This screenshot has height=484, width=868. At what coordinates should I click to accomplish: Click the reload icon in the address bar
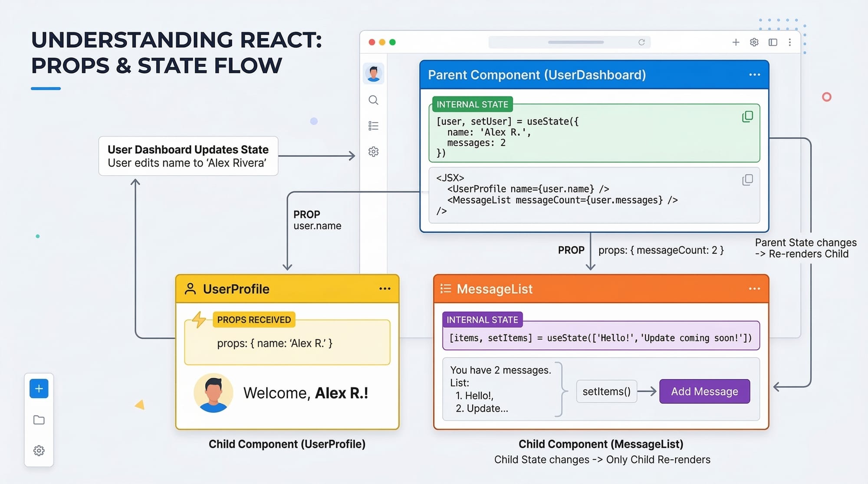(642, 42)
